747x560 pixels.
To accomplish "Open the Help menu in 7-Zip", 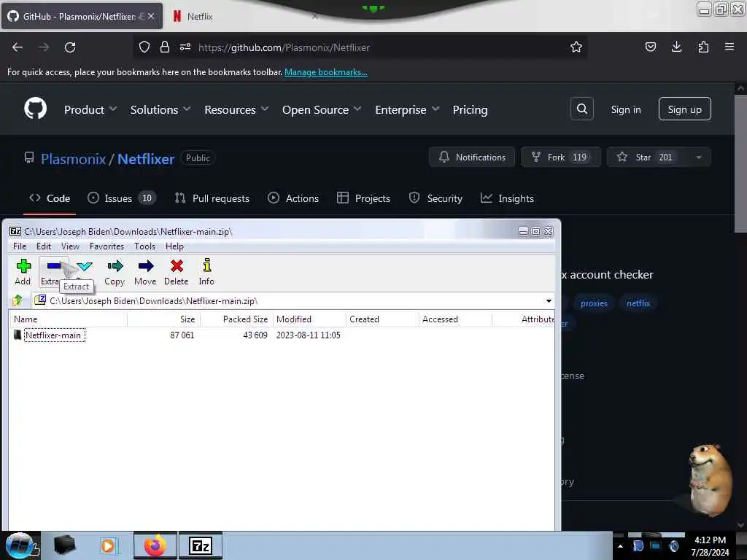I will point(174,246).
